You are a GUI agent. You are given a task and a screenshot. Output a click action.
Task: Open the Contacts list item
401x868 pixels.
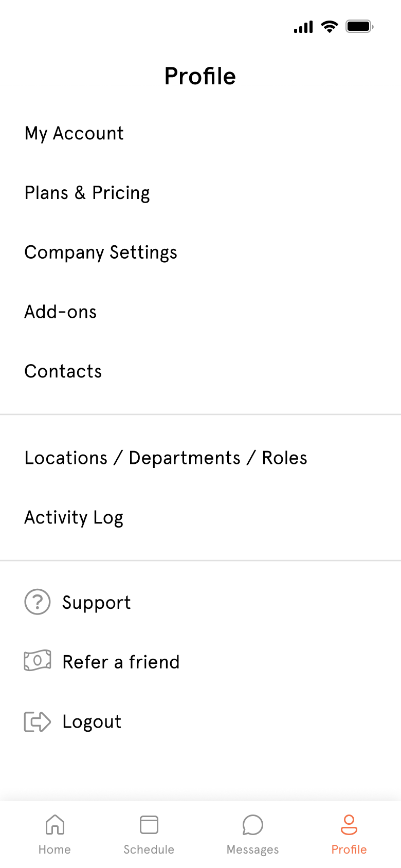[x=200, y=371]
